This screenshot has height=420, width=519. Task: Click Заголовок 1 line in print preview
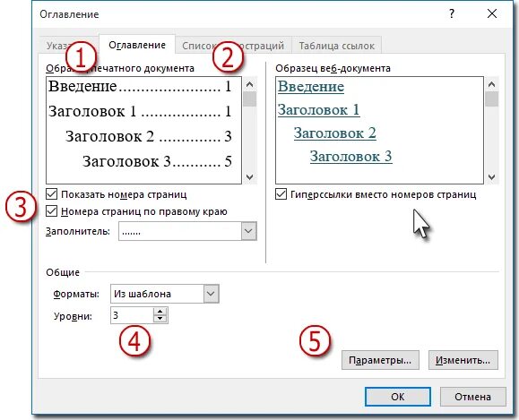click(140, 111)
